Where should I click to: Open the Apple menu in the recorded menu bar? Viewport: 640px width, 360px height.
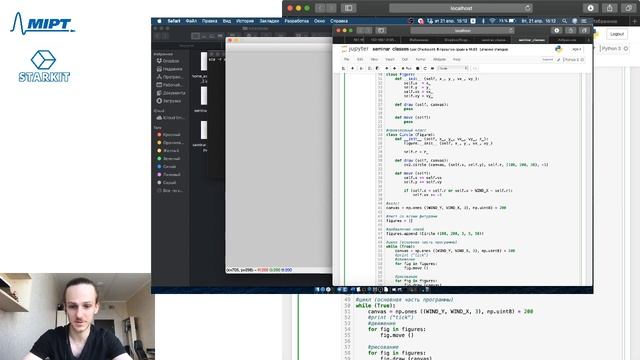pos(159,21)
